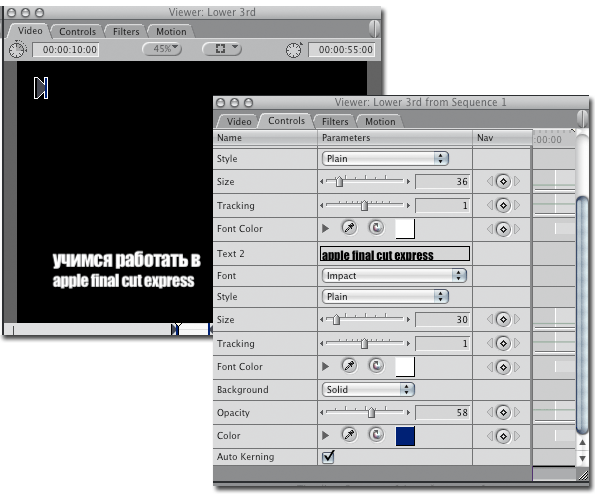Click the Opacity value field showing 58
This screenshot has height=498, width=595.
pos(442,412)
